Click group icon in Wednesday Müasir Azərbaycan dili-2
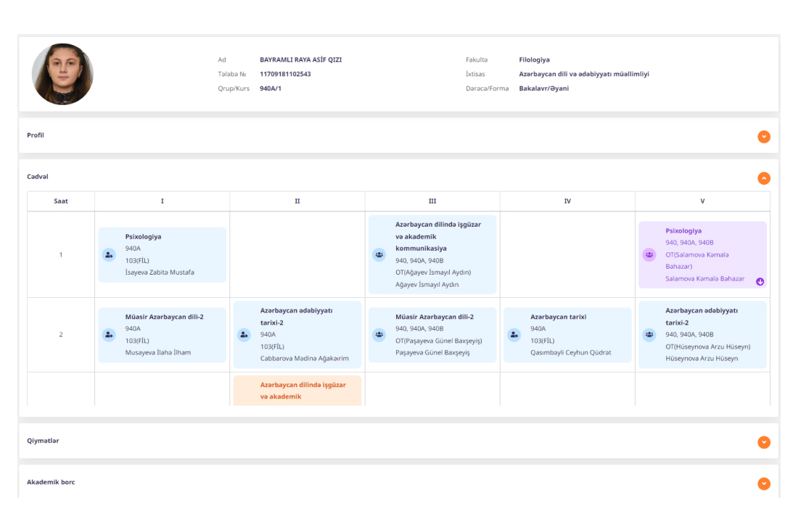This screenshot has width=798, height=532. pyautogui.click(x=379, y=335)
